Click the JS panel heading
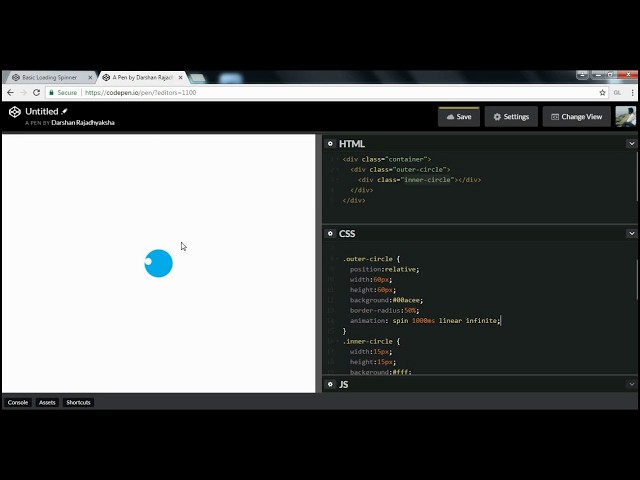The image size is (640, 480). coord(344,384)
